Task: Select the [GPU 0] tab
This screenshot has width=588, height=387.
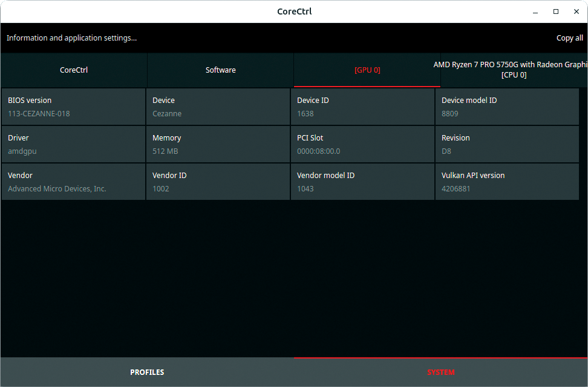Action: pyautogui.click(x=367, y=70)
